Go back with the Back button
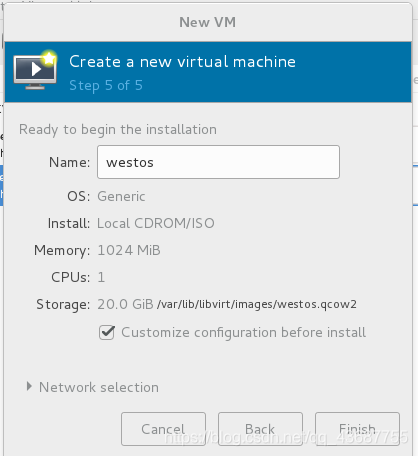418x456 pixels. (x=260, y=429)
